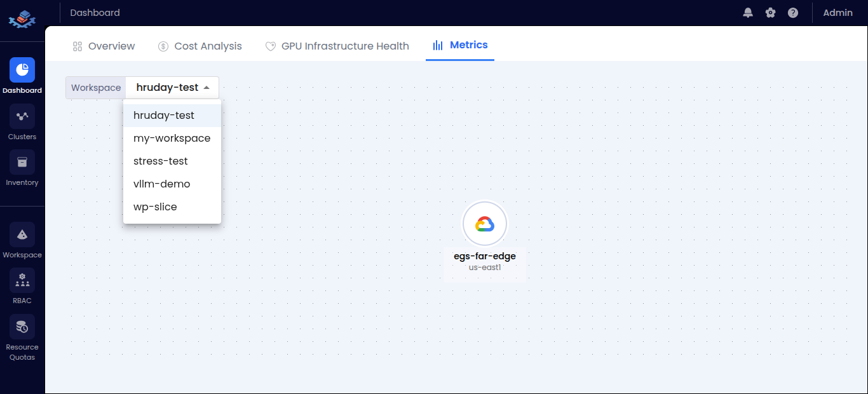Collapse the Workspace dropdown chevron
Viewport: 868px width, 394px height.
(207, 88)
